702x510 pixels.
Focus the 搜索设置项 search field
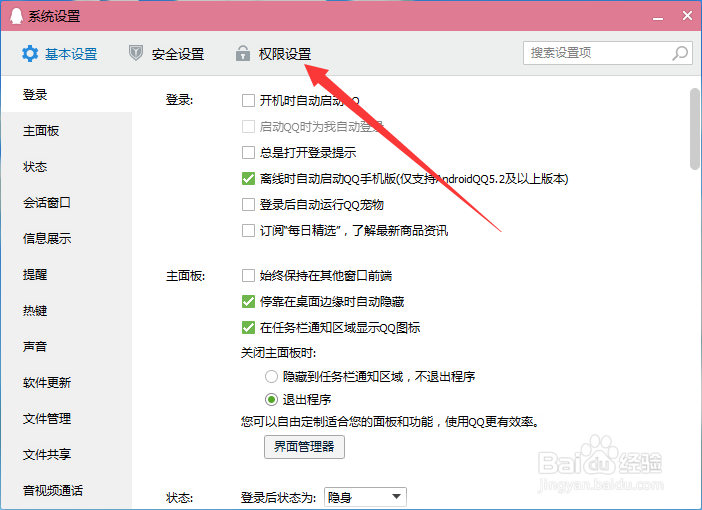(x=608, y=53)
